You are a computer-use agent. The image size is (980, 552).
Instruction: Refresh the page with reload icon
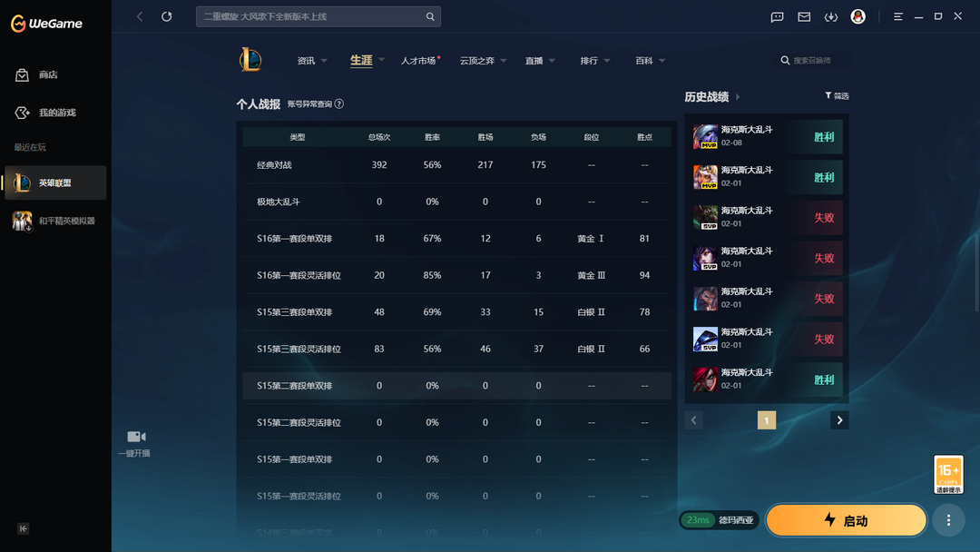[x=167, y=16]
